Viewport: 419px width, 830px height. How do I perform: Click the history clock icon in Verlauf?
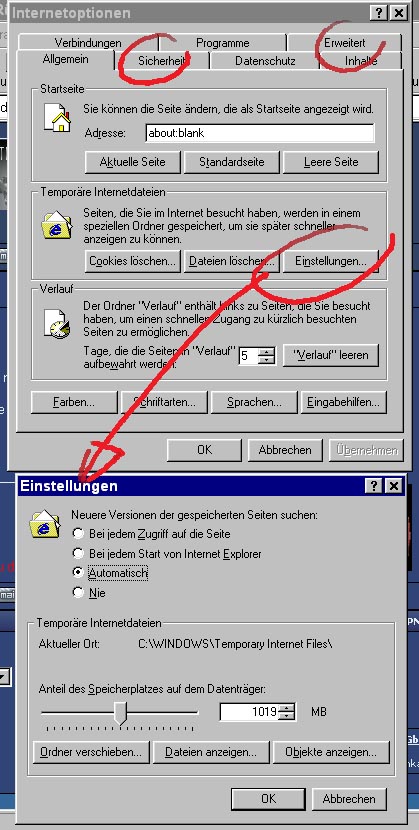coord(57,323)
